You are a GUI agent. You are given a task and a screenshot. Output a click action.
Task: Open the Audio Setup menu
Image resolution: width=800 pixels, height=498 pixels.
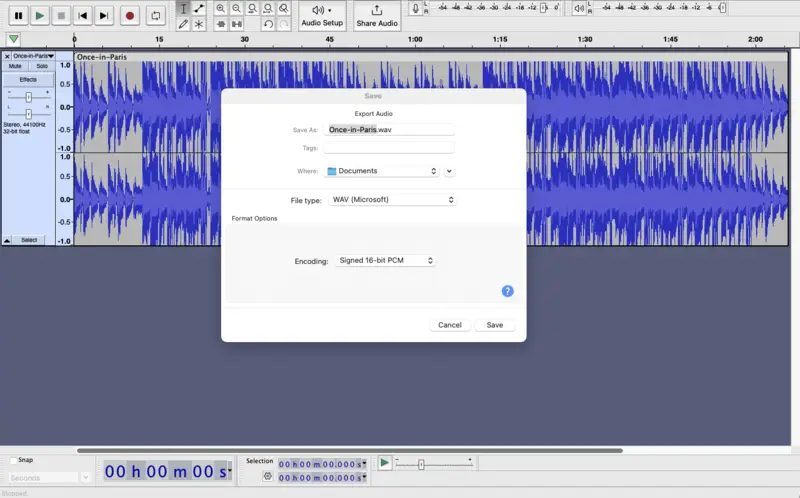point(322,16)
